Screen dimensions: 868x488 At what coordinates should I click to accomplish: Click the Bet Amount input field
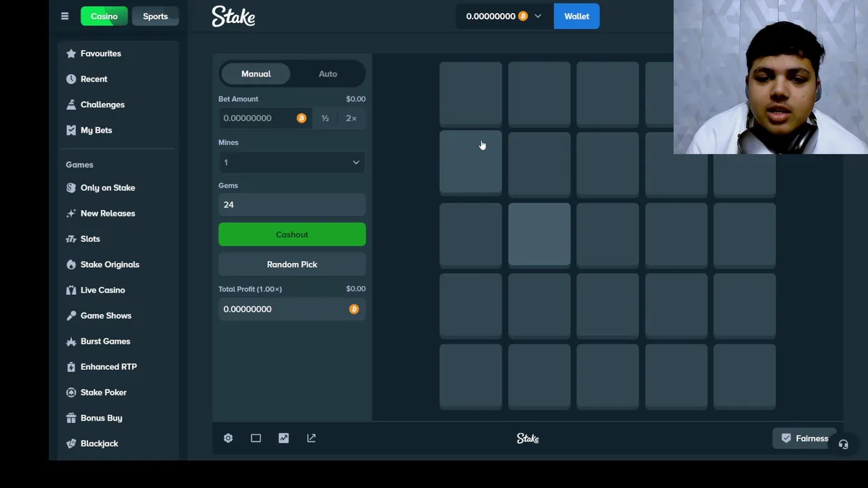click(265, 118)
